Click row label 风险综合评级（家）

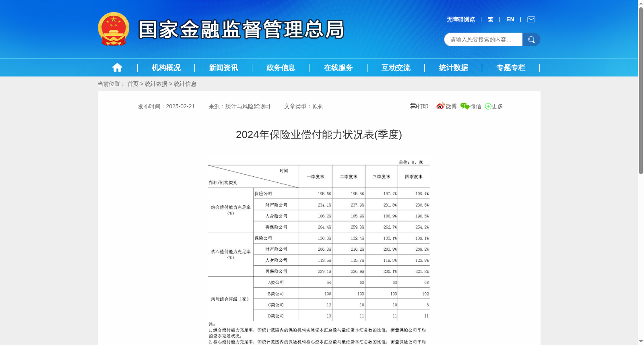(231, 299)
